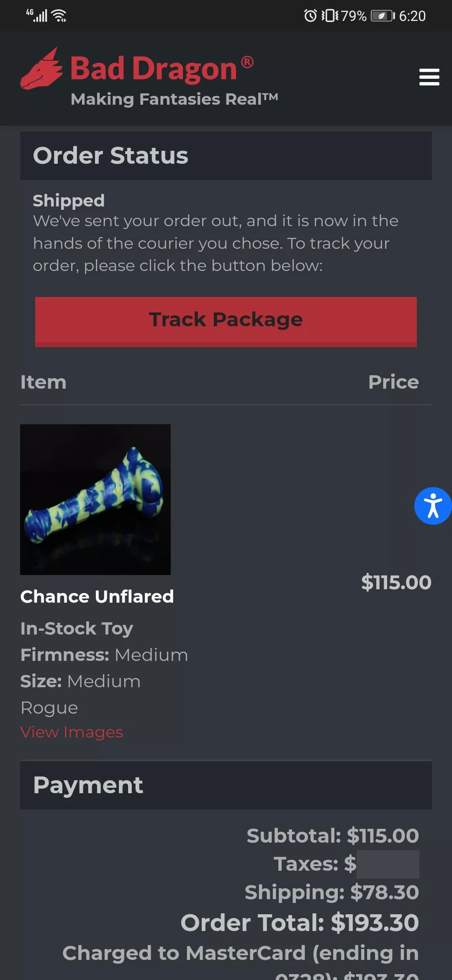Viewport: 452px width, 980px height.
Task: Tap the Order Total amount line
Action: click(300, 923)
